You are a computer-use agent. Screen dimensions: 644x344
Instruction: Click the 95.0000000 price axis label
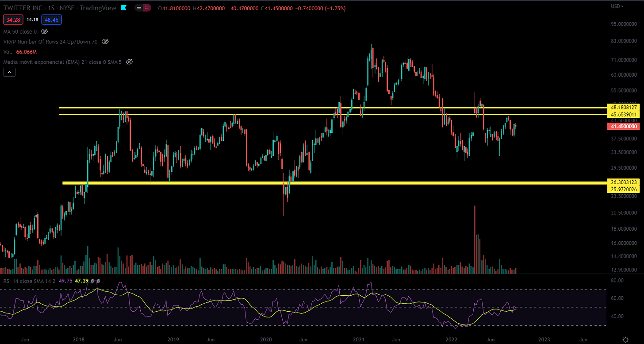click(624, 24)
